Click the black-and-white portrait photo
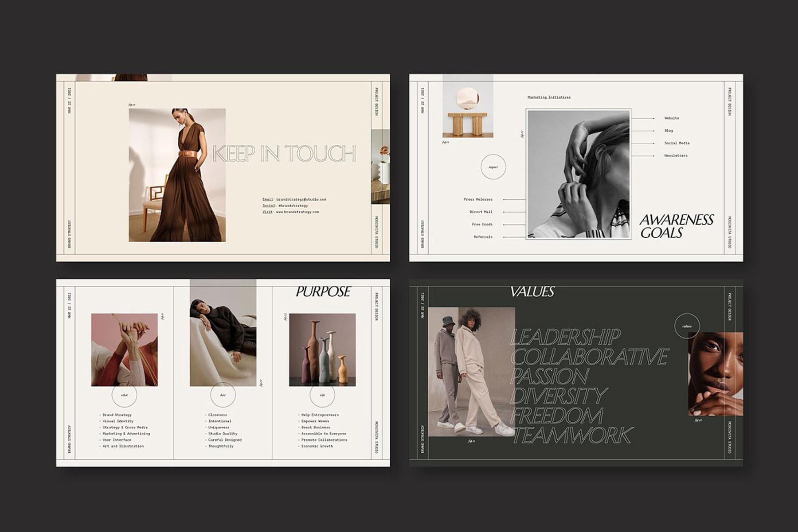 point(579,174)
